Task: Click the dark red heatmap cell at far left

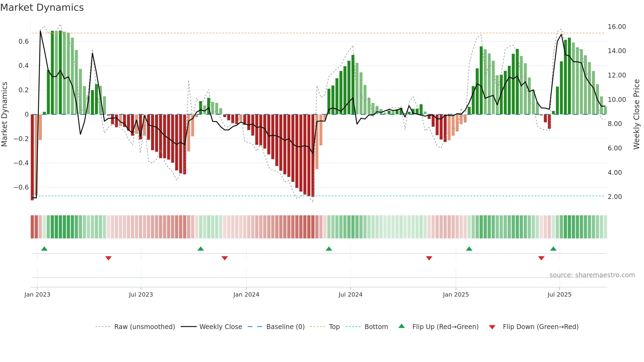Action: pos(32,227)
